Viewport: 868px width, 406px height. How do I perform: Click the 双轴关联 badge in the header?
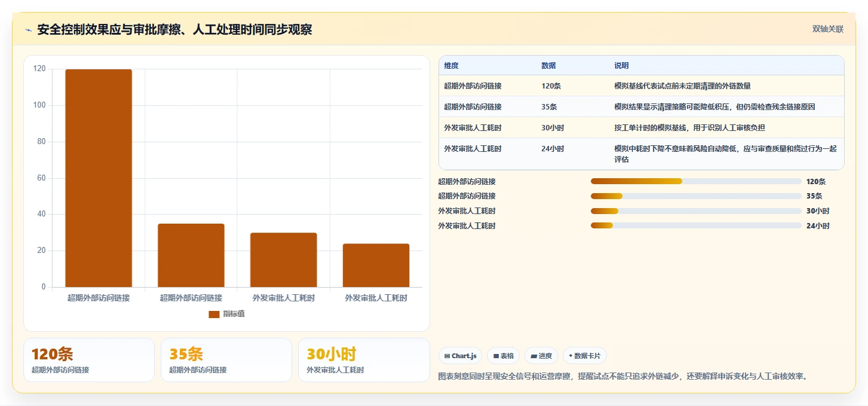click(827, 29)
